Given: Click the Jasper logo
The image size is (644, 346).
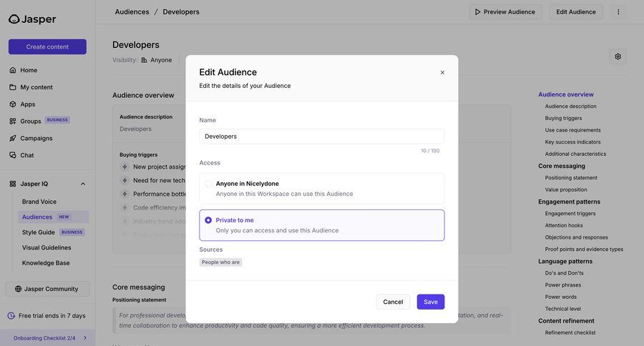Looking at the screenshot, I should 32,19.
